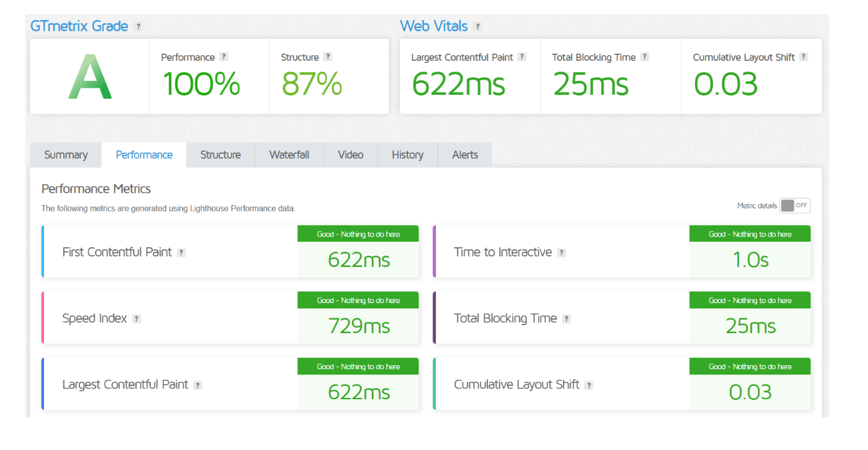Image resolution: width=868 pixels, height=450 pixels.
Task: Open the Video tab
Action: pyautogui.click(x=351, y=155)
